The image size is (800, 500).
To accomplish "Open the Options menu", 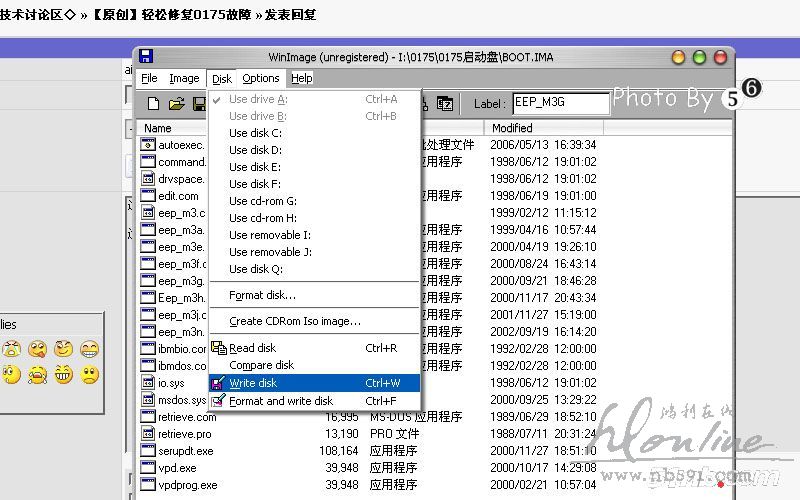I will coord(260,78).
